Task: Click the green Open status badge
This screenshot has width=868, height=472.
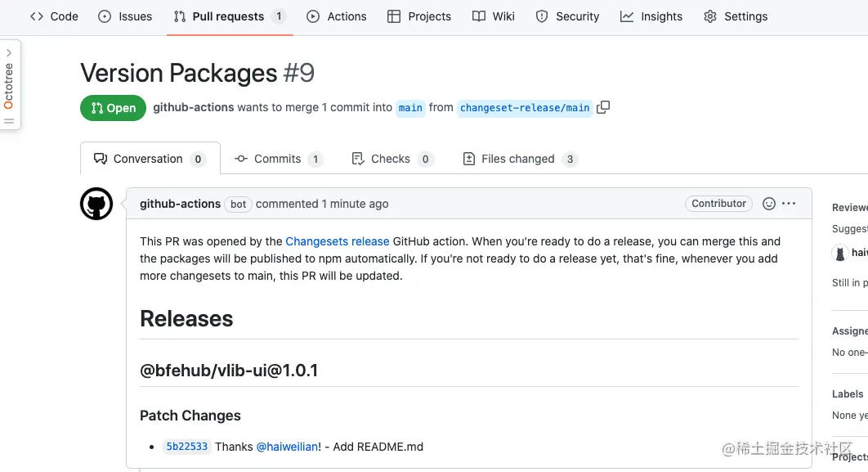Action: click(113, 107)
